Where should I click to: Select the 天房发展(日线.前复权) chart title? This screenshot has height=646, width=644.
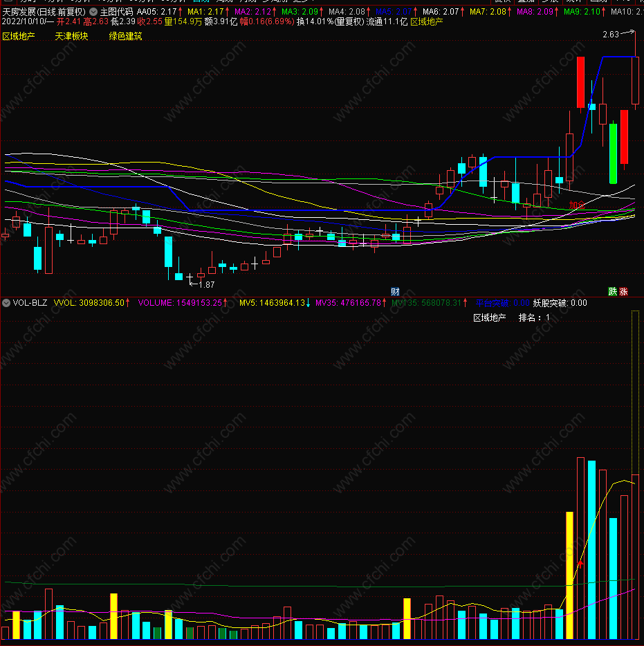click(44, 12)
